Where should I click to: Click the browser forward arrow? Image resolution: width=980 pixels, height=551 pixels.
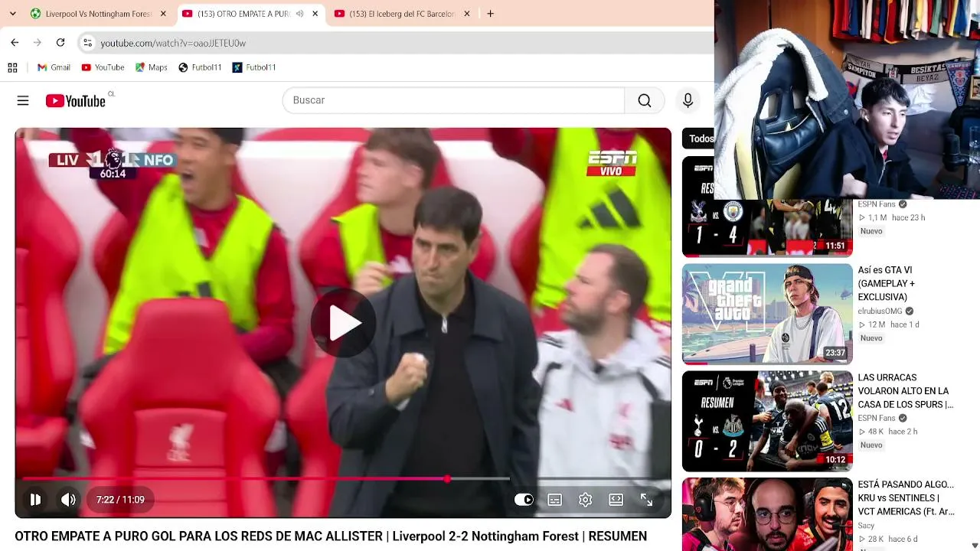[37, 43]
